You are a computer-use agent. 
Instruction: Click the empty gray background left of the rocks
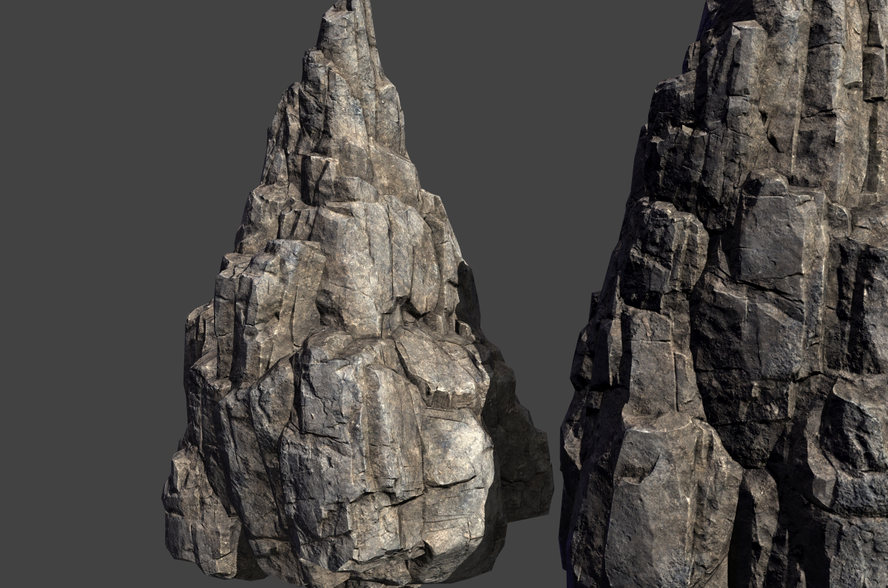click(x=89, y=296)
